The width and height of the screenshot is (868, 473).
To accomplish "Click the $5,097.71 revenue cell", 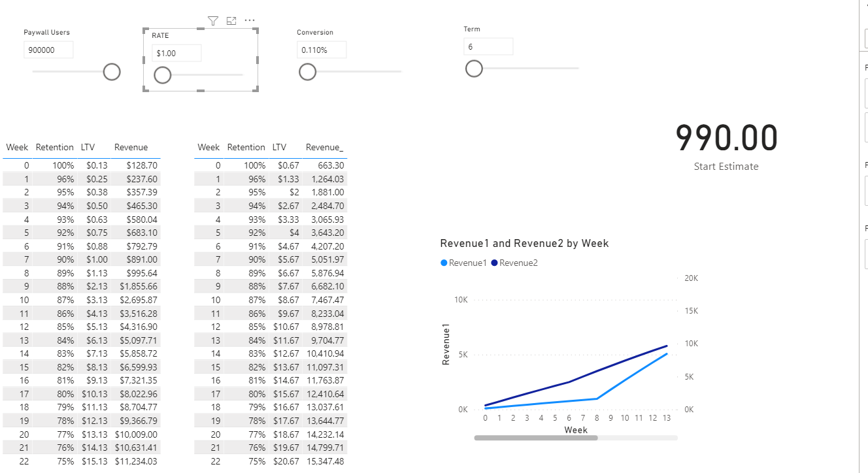I will pyautogui.click(x=139, y=340).
